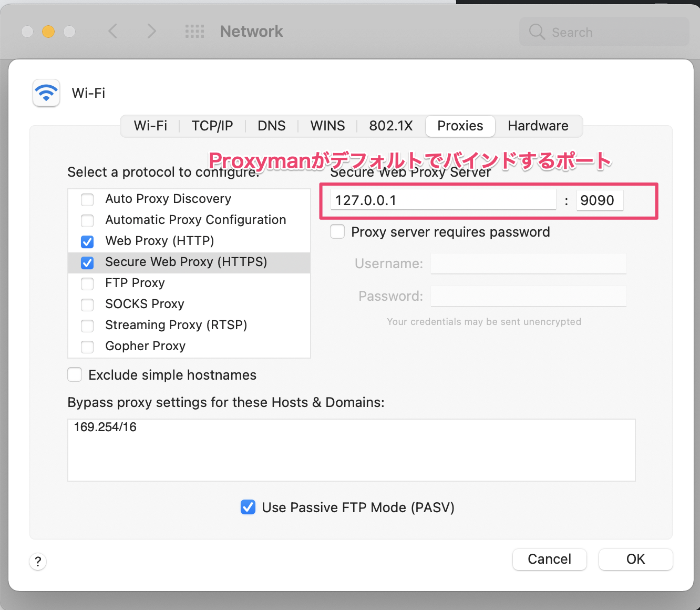The width and height of the screenshot is (700, 610).
Task: Click the bypass hosts box with 169.254/16
Action: pos(352,450)
